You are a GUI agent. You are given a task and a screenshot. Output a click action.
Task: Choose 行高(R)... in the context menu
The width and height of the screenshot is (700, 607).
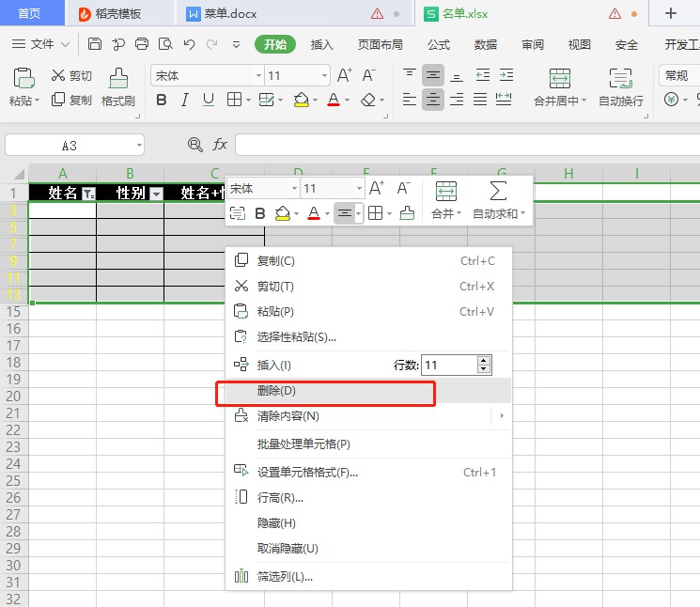click(280, 498)
